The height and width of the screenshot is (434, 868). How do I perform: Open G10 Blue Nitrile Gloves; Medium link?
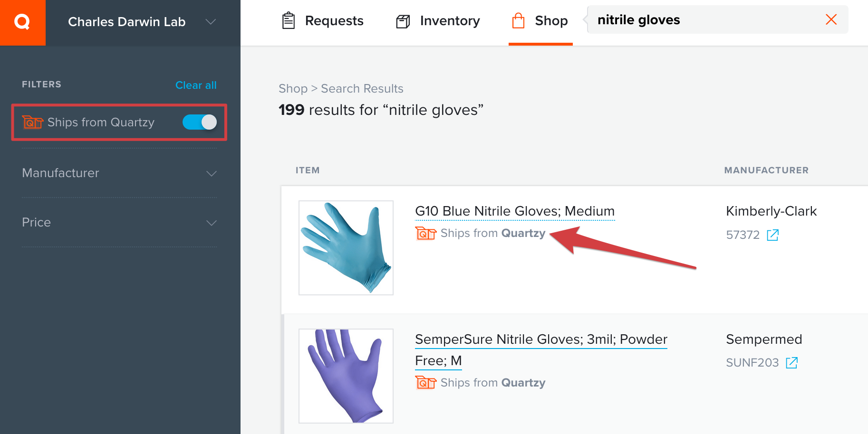click(515, 211)
